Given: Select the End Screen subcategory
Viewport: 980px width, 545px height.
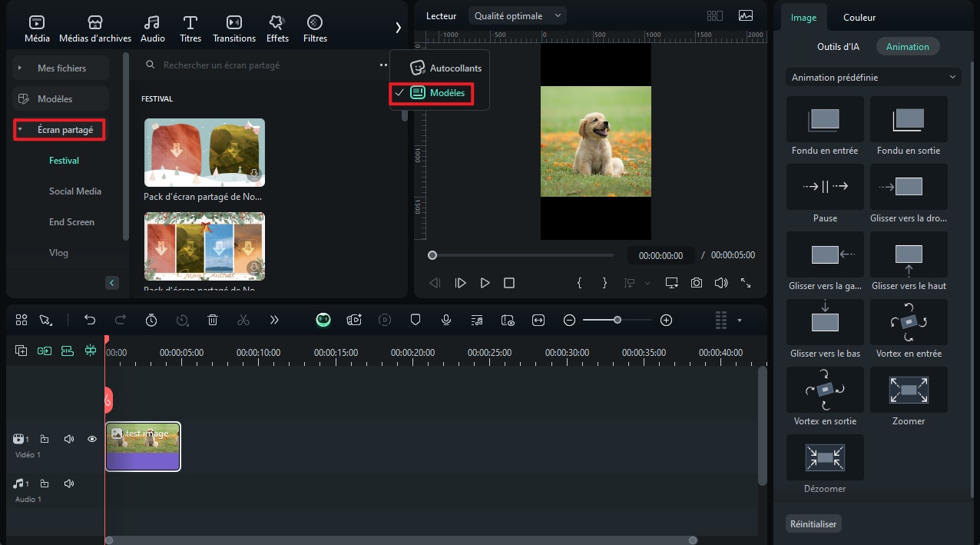Looking at the screenshot, I should 71,222.
